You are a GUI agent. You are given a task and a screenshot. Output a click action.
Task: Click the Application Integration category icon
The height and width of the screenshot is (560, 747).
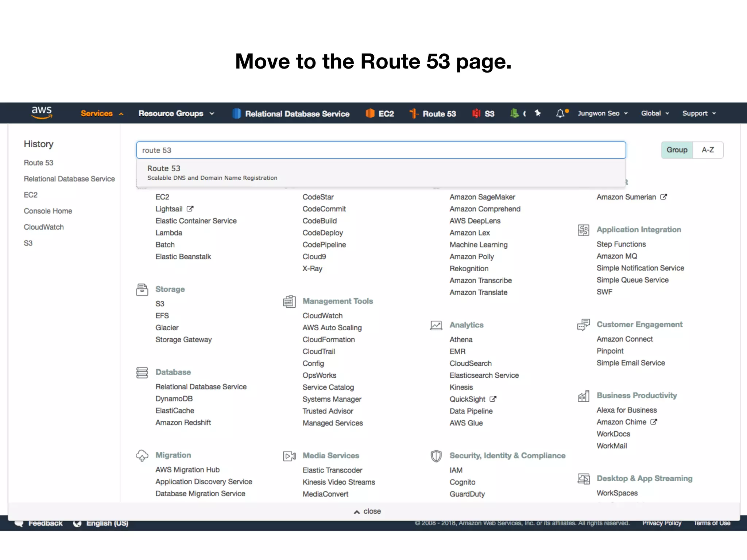point(583,230)
